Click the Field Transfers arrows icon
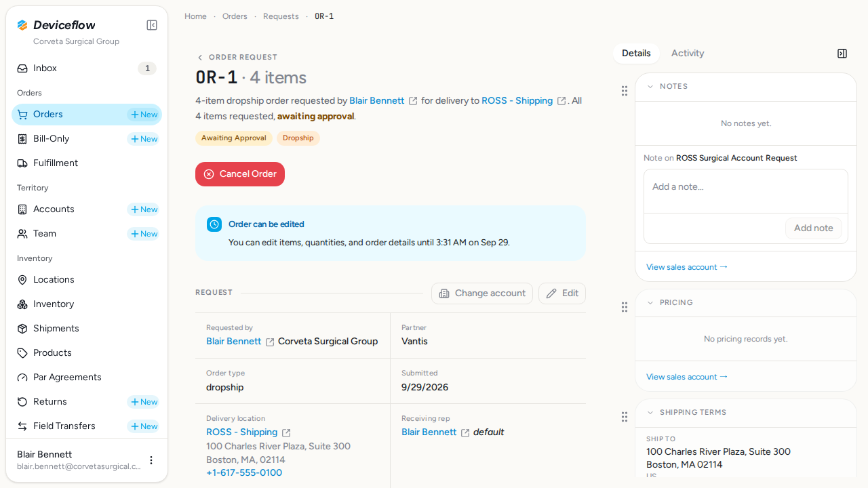868x488 pixels. pos(22,426)
